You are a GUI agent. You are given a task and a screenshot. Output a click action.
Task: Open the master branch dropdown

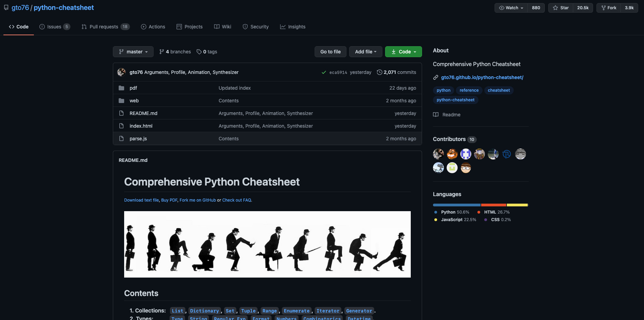point(133,52)
